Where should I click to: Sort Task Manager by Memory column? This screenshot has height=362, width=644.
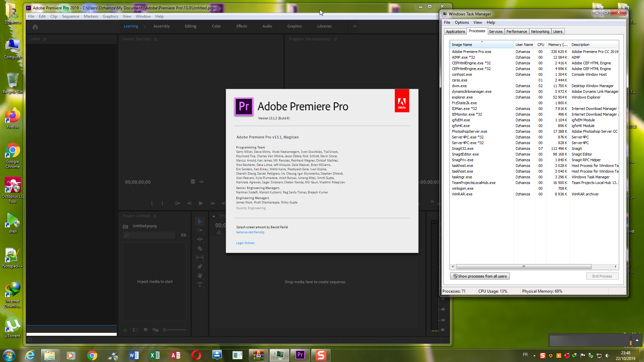pos(558,45)
